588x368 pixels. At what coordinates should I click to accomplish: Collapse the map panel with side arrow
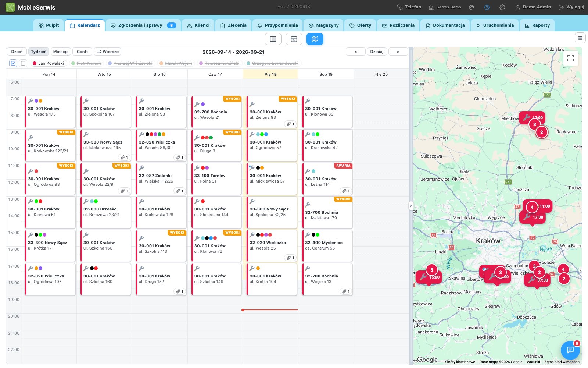coord(411,206)
